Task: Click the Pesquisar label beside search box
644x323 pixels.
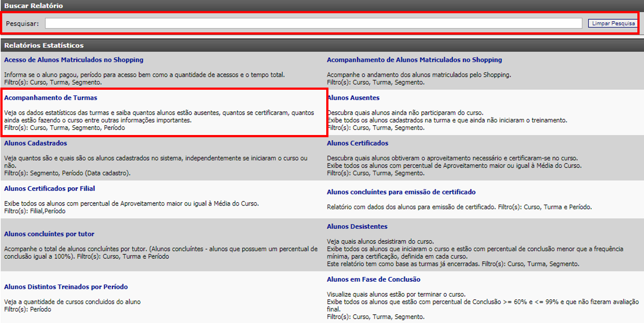Action: coord(22,24)
